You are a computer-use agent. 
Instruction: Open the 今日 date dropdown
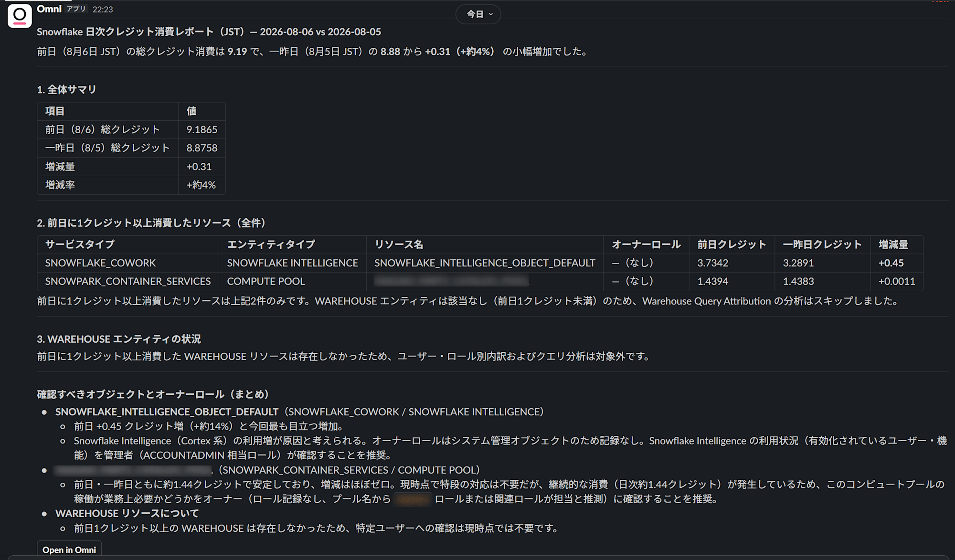pyautogui.click(x=478, y=14)
